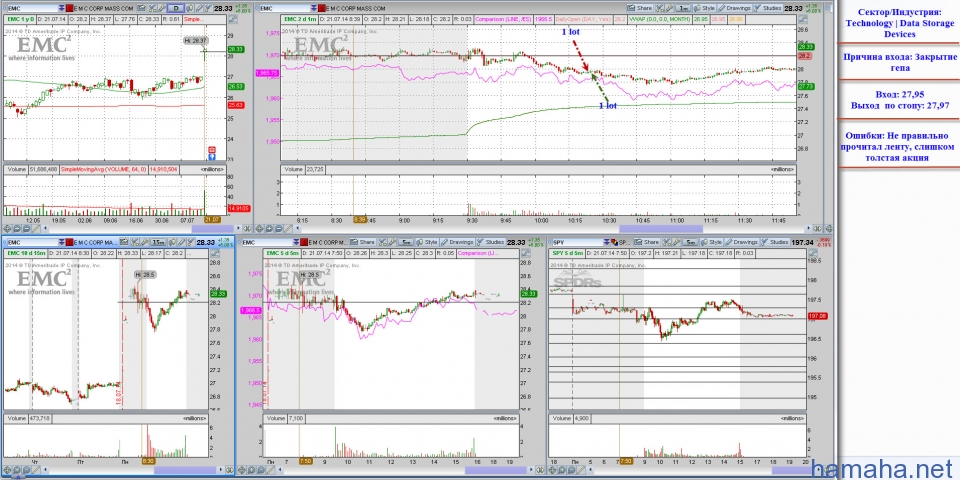Click SPY symbol input field
This screenshot has height=480, width=960.
578,242
